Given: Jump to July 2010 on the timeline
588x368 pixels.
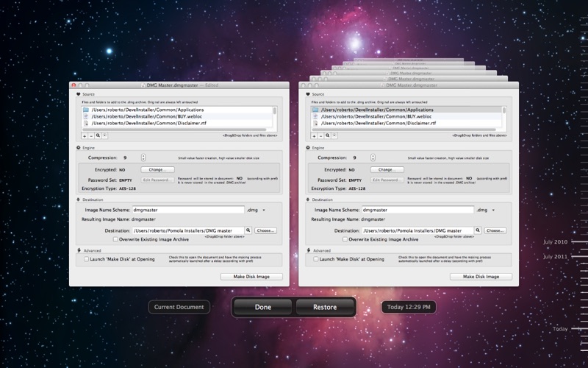Looking at the screenshot, I should [x=556, y=242].
